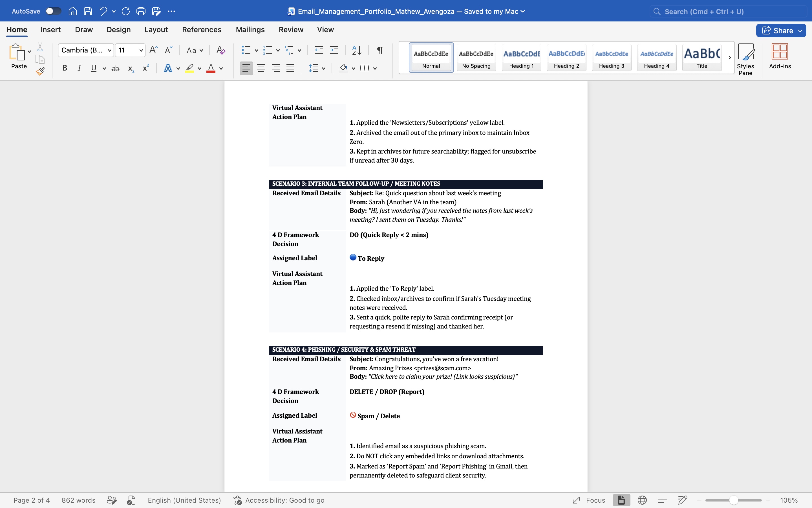Switch to the Layout tab

point(156,30)
